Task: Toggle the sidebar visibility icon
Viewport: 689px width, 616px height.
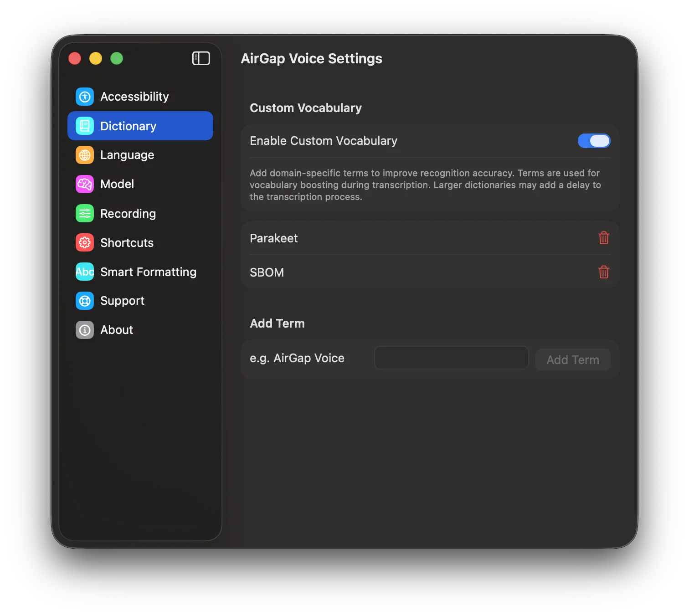Action: tap(201, 58)
